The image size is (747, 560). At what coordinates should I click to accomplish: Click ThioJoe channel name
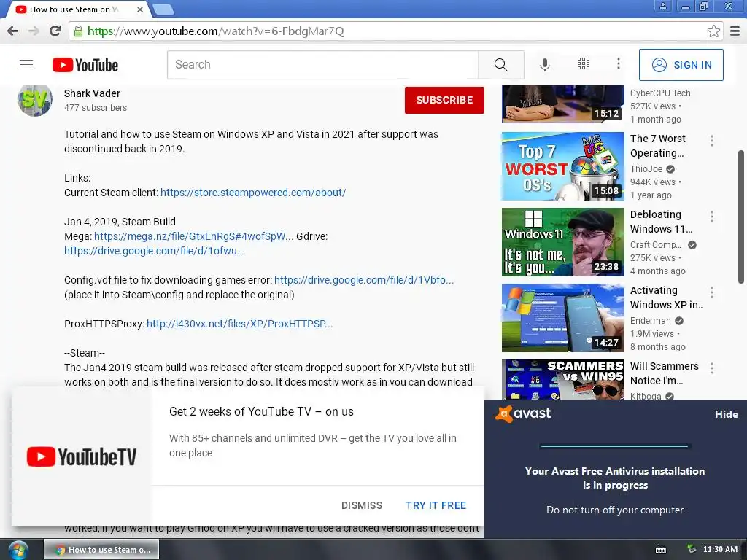click(646, 169)
